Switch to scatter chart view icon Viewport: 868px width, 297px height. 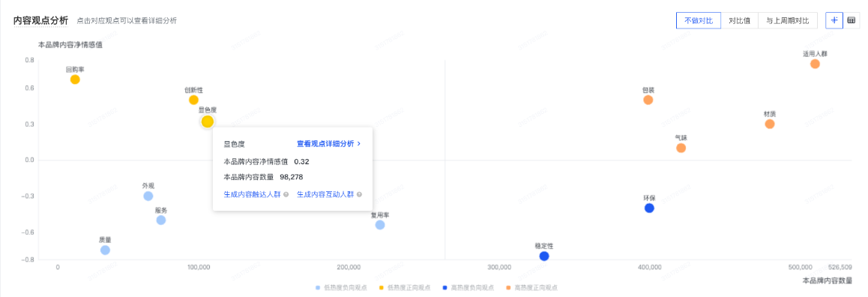[x=834, y=20]
